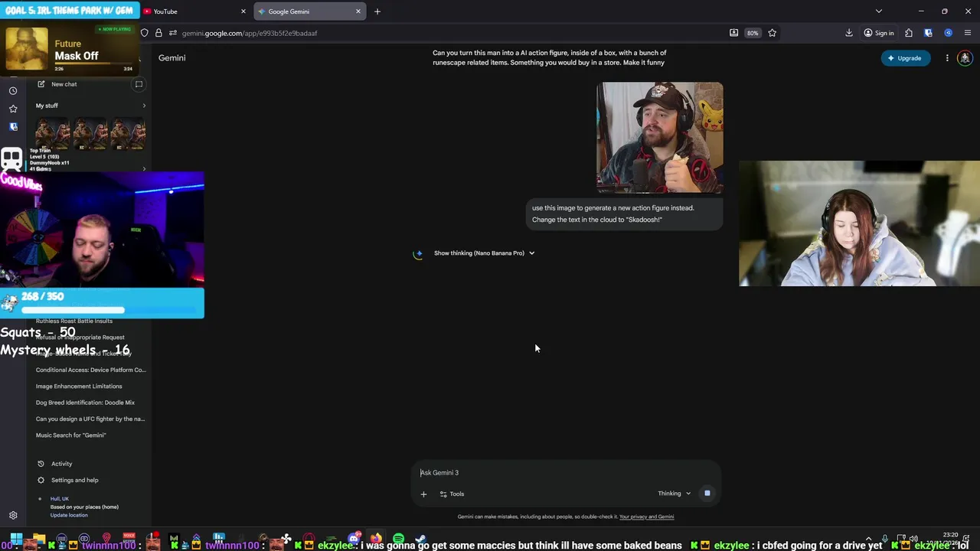Open Steam from the taskbar
The image size is (980, 551).
tap(420, 539)
